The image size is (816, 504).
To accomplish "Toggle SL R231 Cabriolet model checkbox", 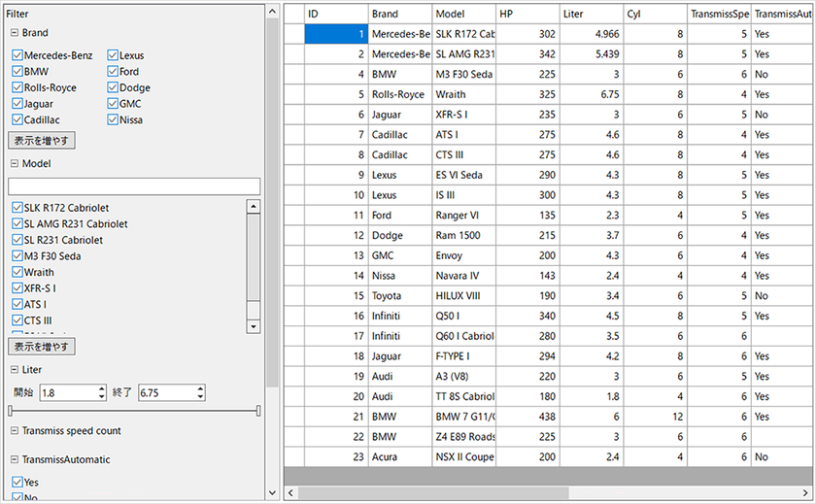I will tap(17, 240).
